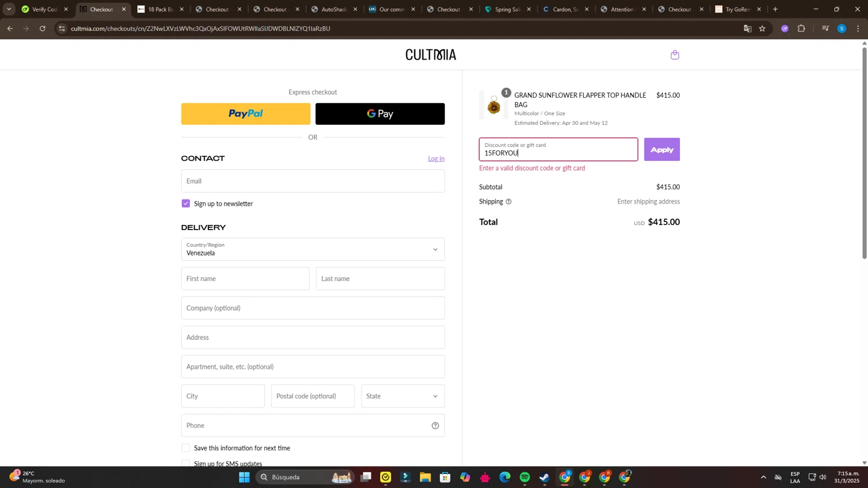Screen dimensions: 868x488
Task: Open the Chrome profile avatar
Action: [842, 28]
